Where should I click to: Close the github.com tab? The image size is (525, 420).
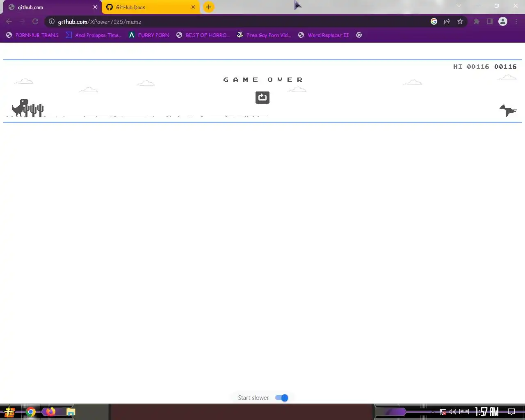point(95,7)
